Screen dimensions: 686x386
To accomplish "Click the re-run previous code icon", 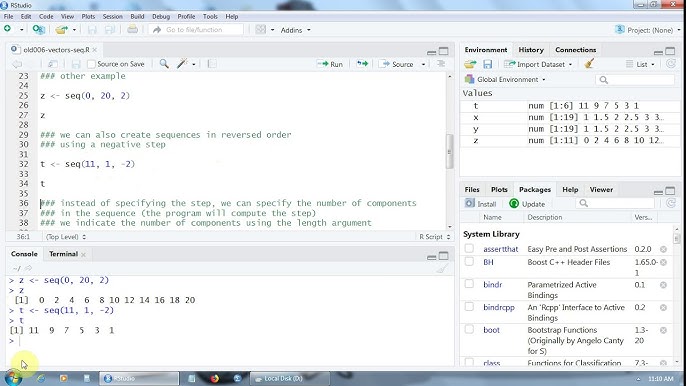I will (362, 64).
